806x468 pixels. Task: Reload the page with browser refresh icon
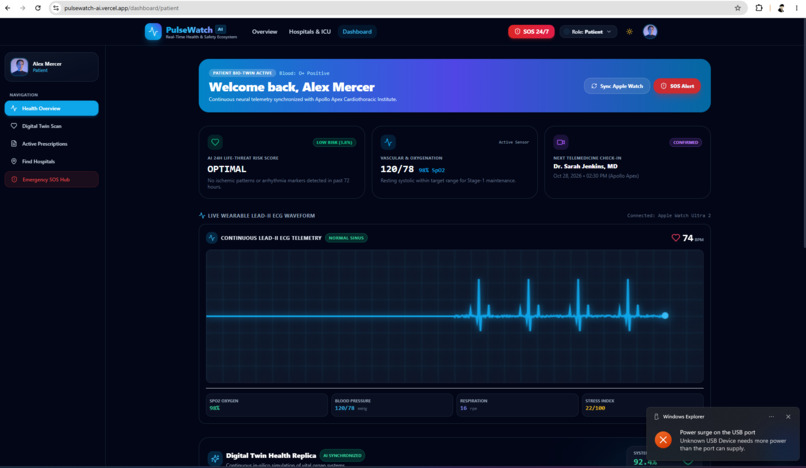38,8
